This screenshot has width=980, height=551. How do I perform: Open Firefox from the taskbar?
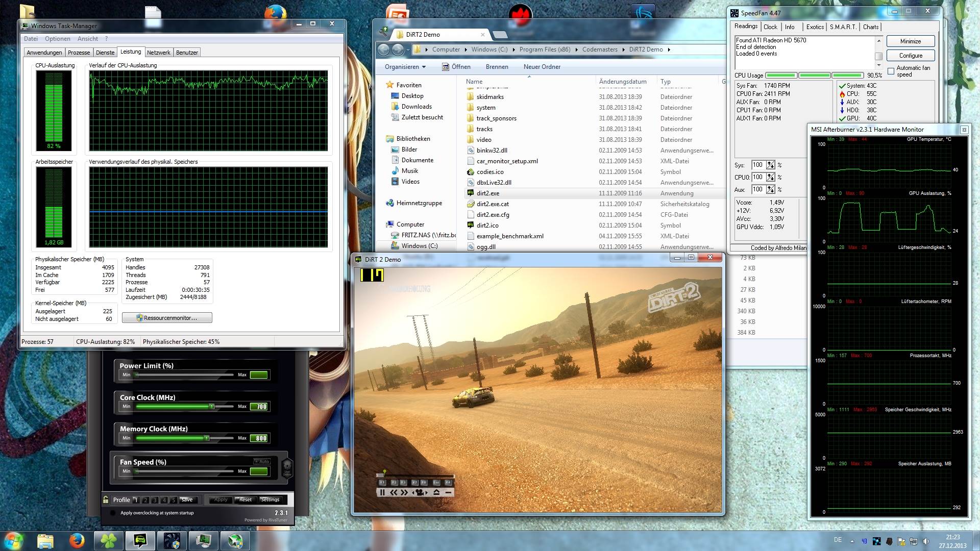tap(77, 540)
